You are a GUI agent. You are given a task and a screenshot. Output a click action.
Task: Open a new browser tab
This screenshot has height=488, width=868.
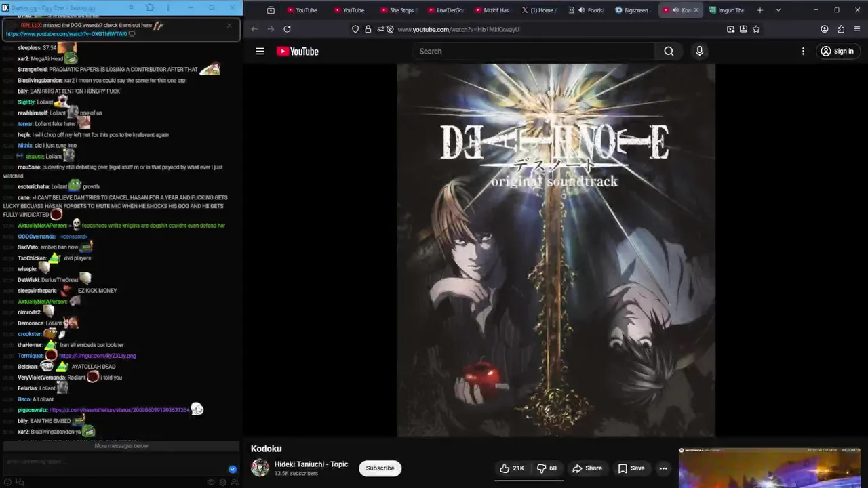760,10
